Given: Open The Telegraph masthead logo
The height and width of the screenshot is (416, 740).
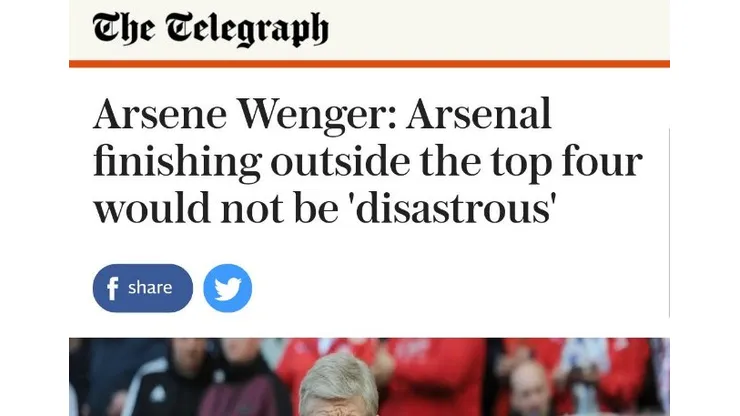Looking at the screenshot, I should click(210, 29).
